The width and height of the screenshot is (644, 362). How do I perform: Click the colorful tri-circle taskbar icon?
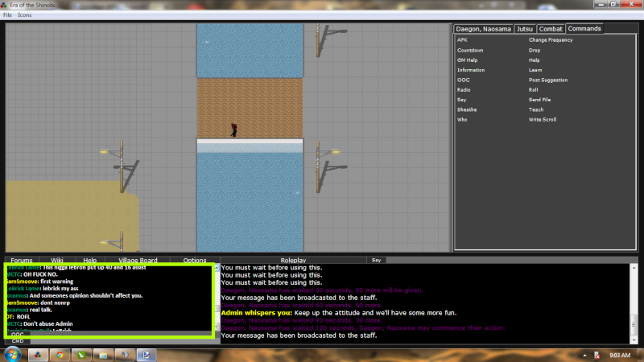[38, 355]
